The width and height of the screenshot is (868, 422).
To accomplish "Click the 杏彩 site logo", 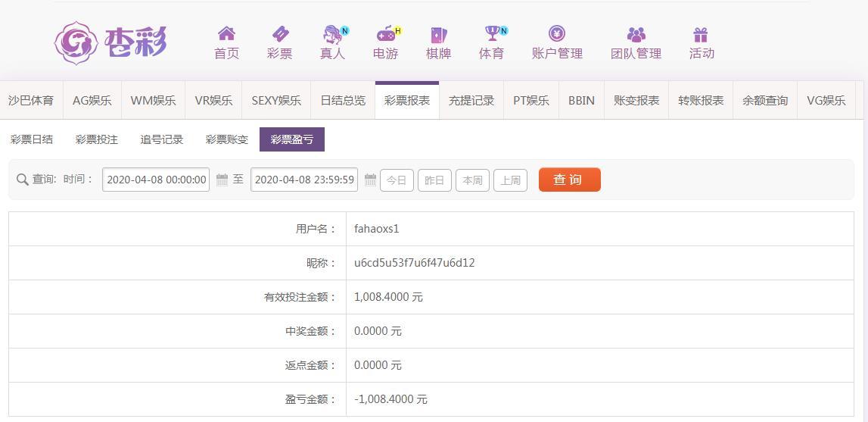I will click(x=110, y=42).
